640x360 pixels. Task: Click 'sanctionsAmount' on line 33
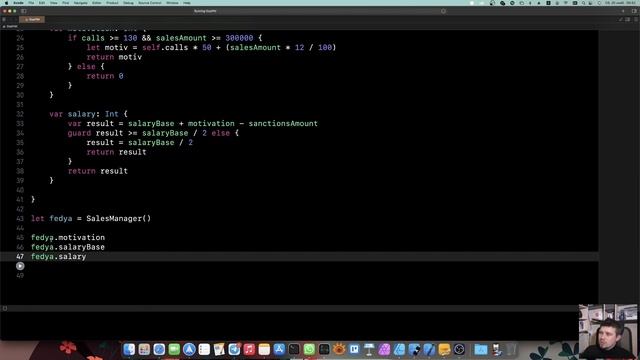tap(283, 123)
